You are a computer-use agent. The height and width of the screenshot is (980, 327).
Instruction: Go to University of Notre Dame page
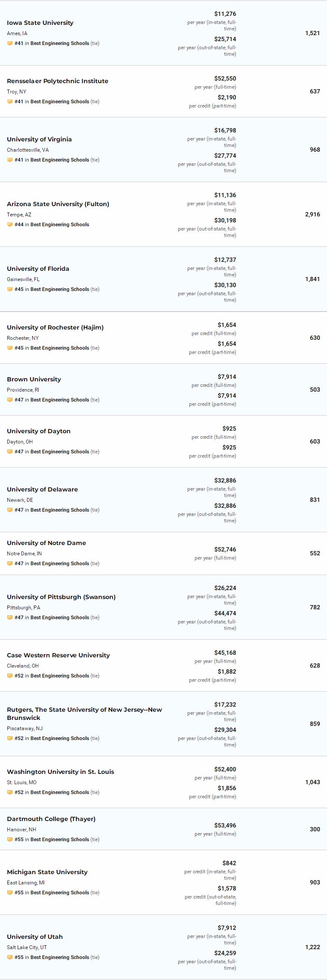tap(46, 543)
